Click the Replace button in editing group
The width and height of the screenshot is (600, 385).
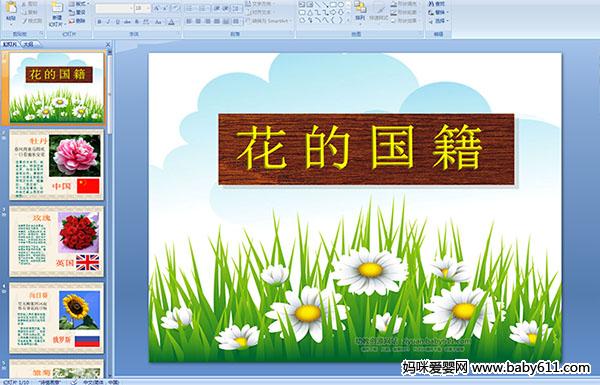(x=437, y=12)
